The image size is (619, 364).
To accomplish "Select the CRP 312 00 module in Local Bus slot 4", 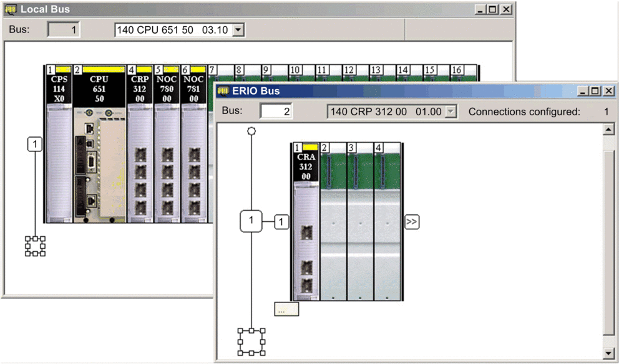I will pos(140,144).
